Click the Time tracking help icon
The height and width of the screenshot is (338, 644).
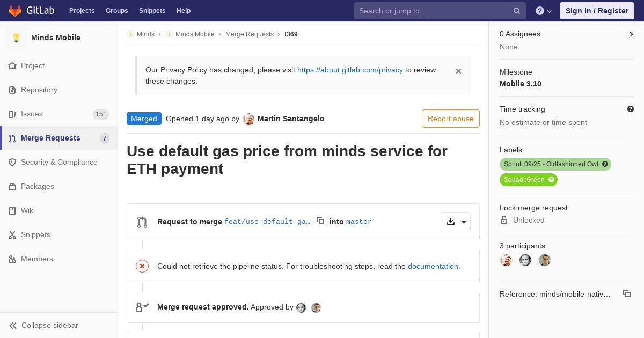point(631,109)
